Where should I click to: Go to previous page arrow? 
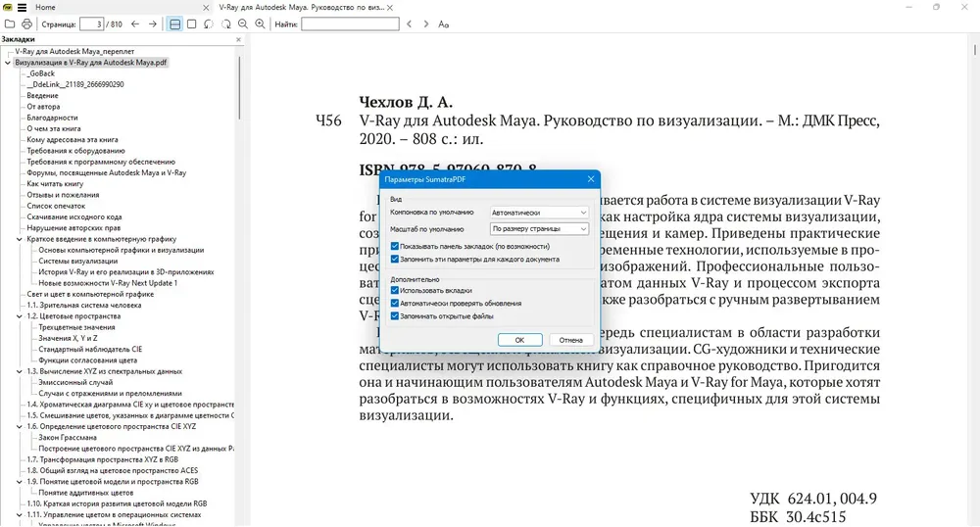pyautogui.click(x=135, y=24)
